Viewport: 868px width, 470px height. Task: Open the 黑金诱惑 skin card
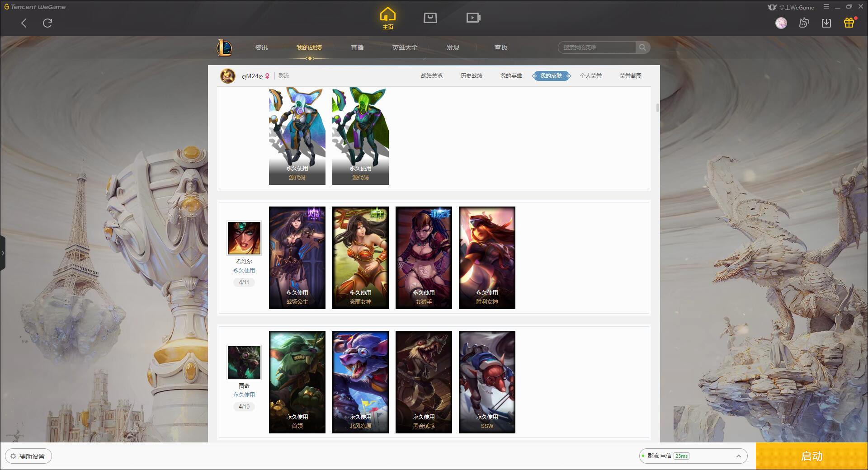[x=424, y=382]
